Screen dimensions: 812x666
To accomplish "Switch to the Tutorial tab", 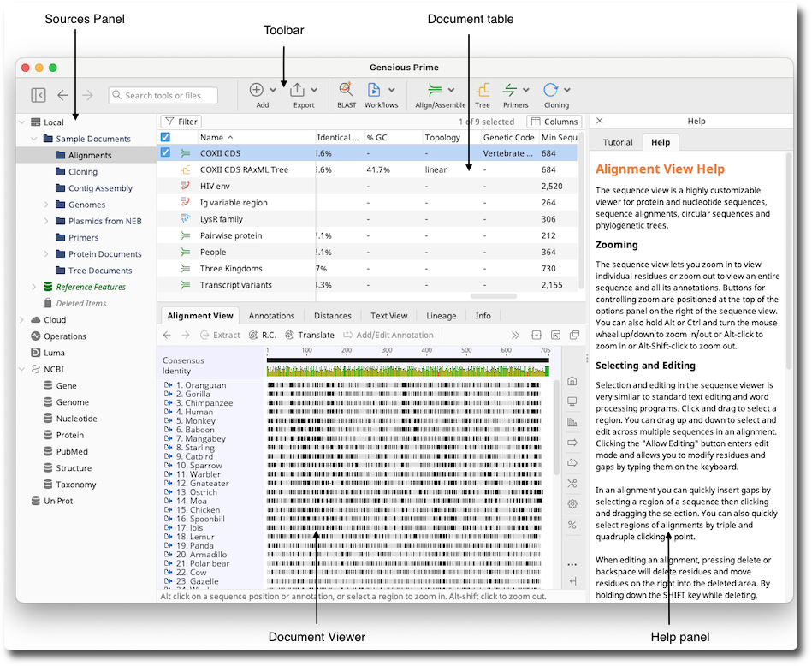I will (617, 142).
